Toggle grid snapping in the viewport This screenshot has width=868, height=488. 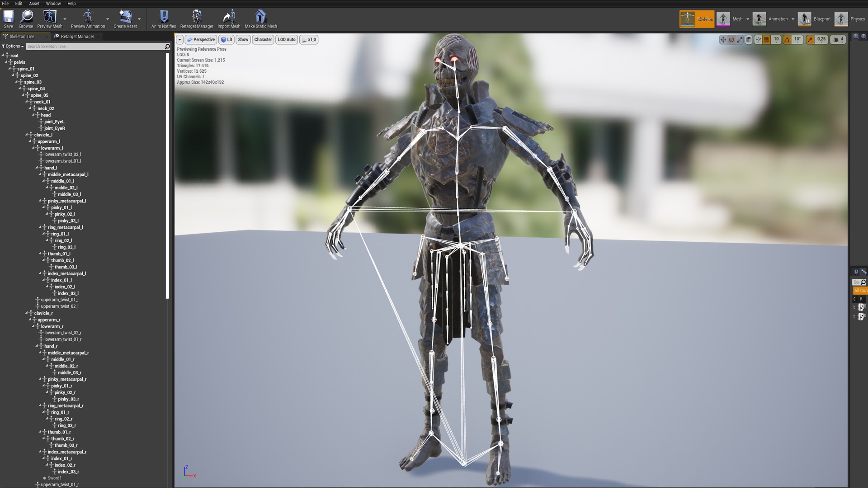click(766, 39)
